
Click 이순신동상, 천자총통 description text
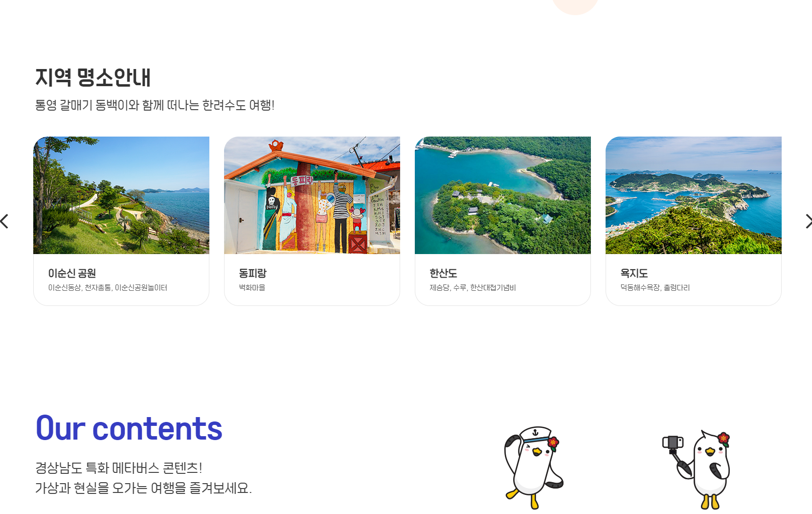[x=108, y=287]
